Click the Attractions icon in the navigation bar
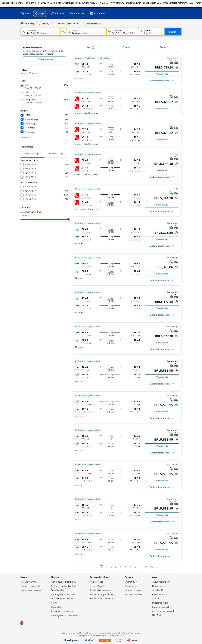This screenshot has width=202, height=644. pos(71,13)
